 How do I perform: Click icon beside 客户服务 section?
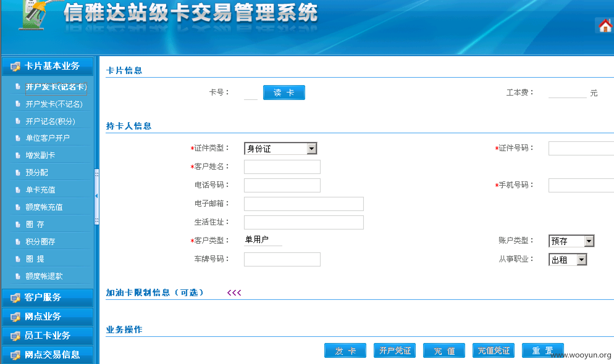tap(15, 298)
